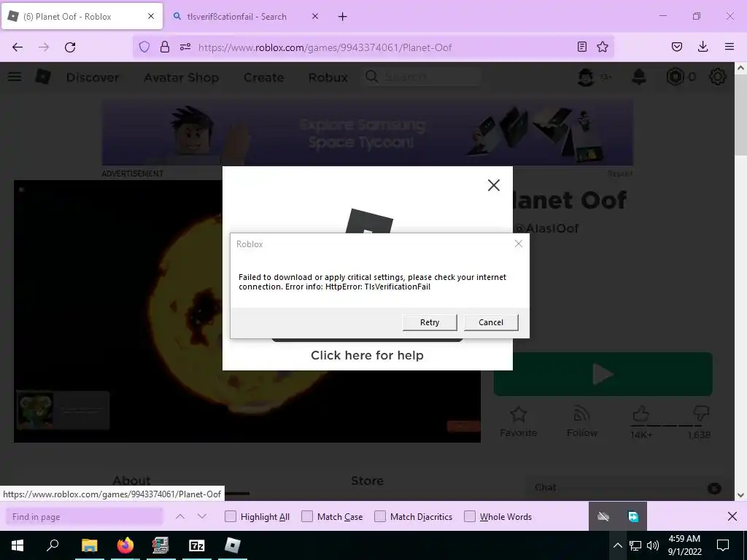Image resolution: width=747 pixels, height=560 pixels.
Task: Open Robux in Roblox navigation
Action: click(328, 77)
